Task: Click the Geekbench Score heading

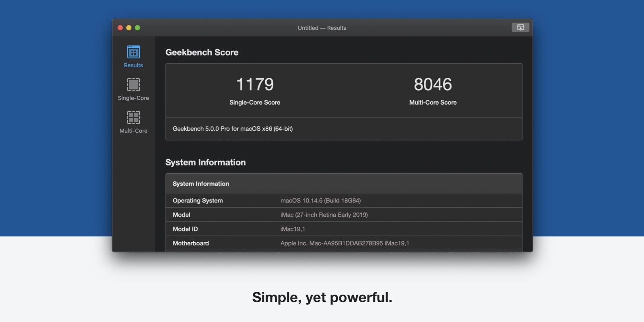Action: click(x=202, y=52)
